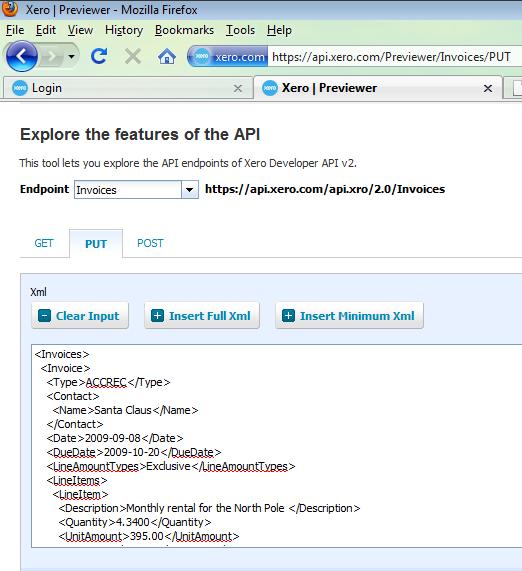Close the Login browser tab
Screen dimensions: 522x571
point(238,88)
